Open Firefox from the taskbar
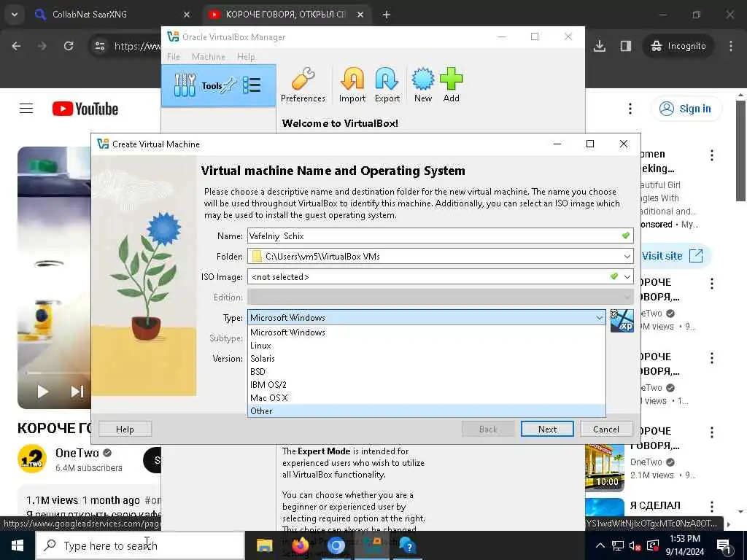The width and height of the screenshot is (747, 560). coord(300,545)
